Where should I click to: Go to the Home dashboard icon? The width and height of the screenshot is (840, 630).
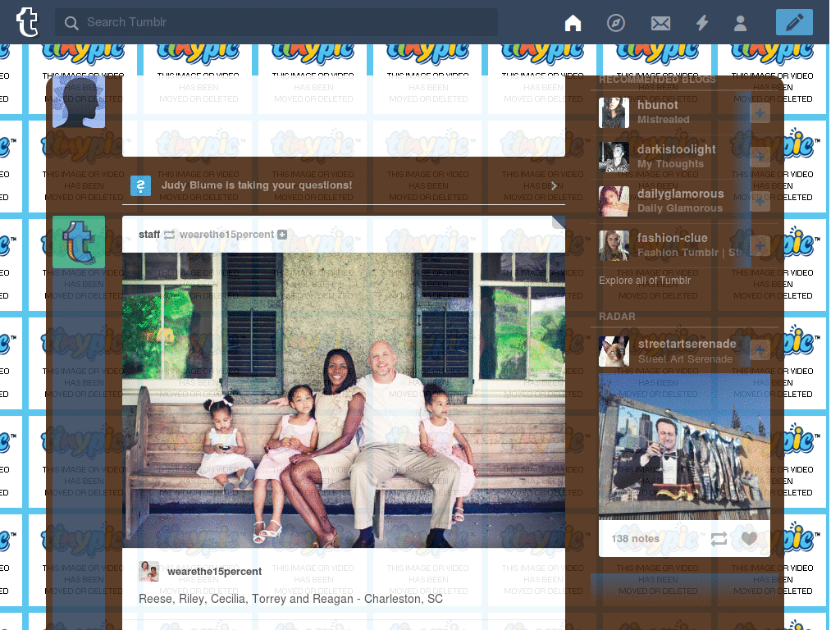click(x=573, y=22)
